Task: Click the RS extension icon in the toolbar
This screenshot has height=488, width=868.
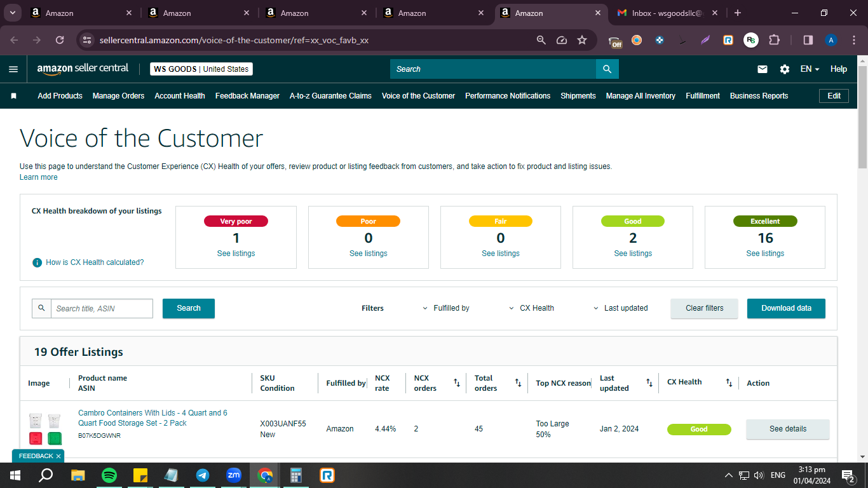Action: point(751,40)
